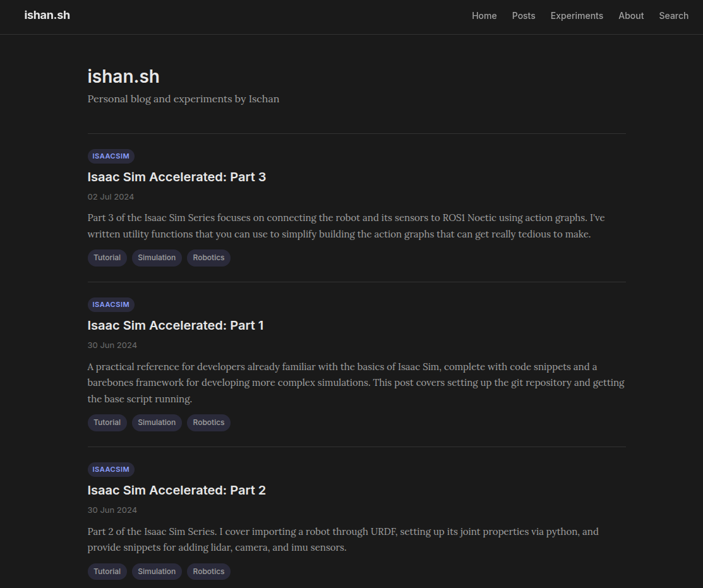
Task: Select the Tutorial tag under Part 2
Action: pyautogui.click(x=107, y=572)
